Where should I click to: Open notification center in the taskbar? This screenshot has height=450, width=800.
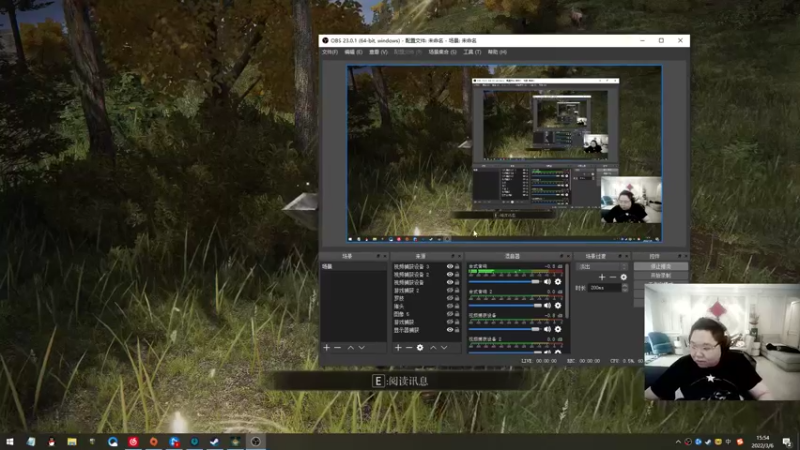(787, 442)
